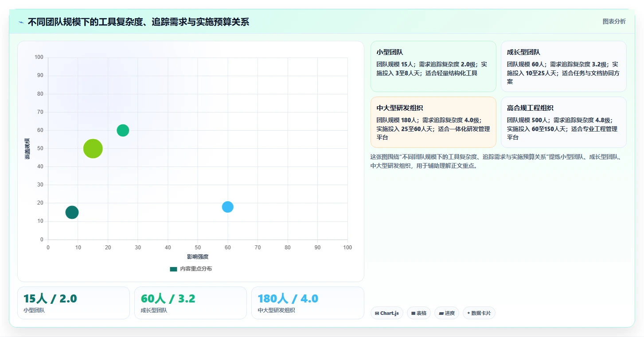Image resolution: width=644 pixels, height=337 pixels.
Task: Click the 中大型研发组织 label under 180人 / 4.0
Action: [x=276, y=310]
